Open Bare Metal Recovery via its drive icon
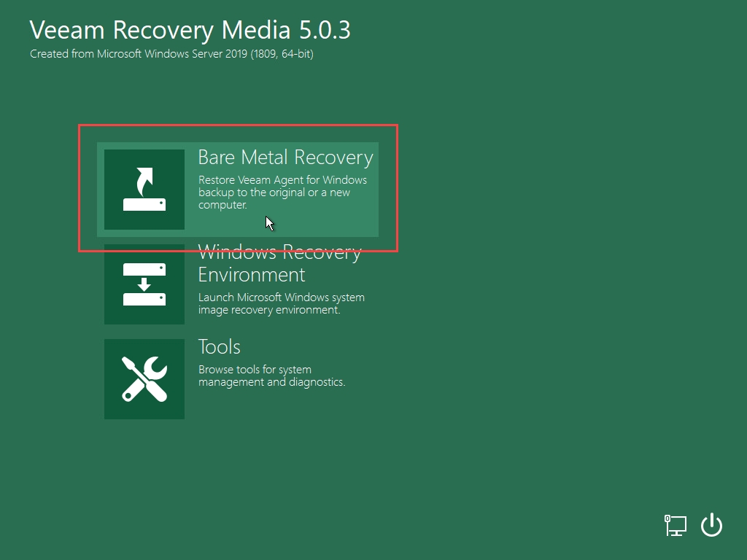 click(144, 190)
